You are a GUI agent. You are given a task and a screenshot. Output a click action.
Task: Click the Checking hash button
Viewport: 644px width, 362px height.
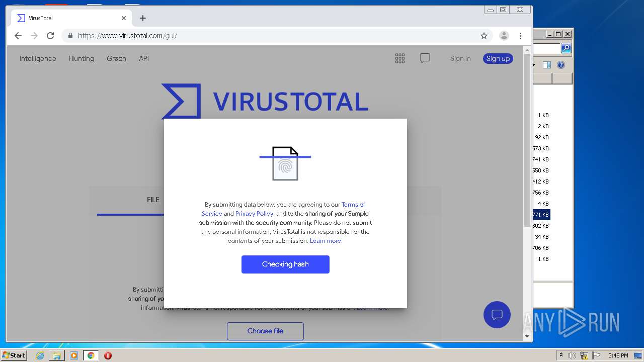pyautogui.click(x=285, y=264)
